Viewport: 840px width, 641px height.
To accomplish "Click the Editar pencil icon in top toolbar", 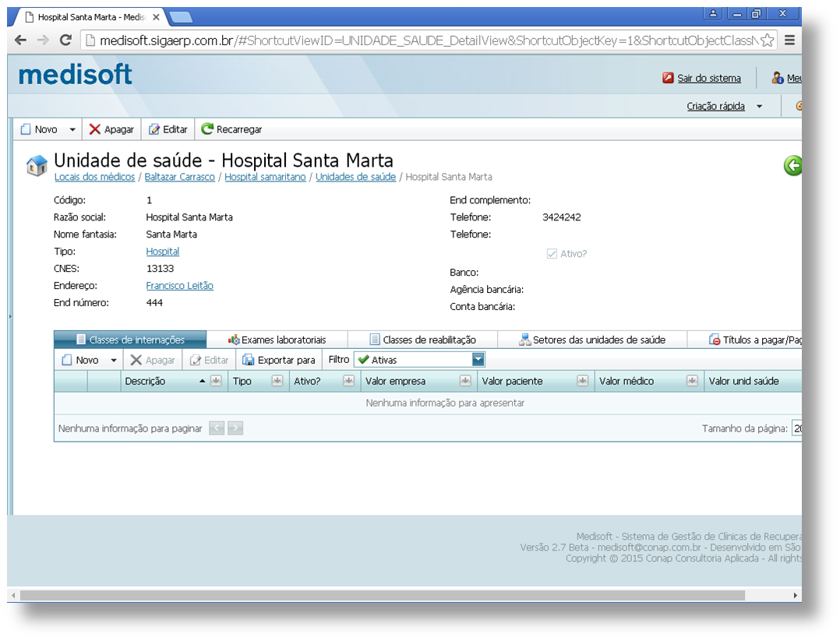I will point(154,129).
